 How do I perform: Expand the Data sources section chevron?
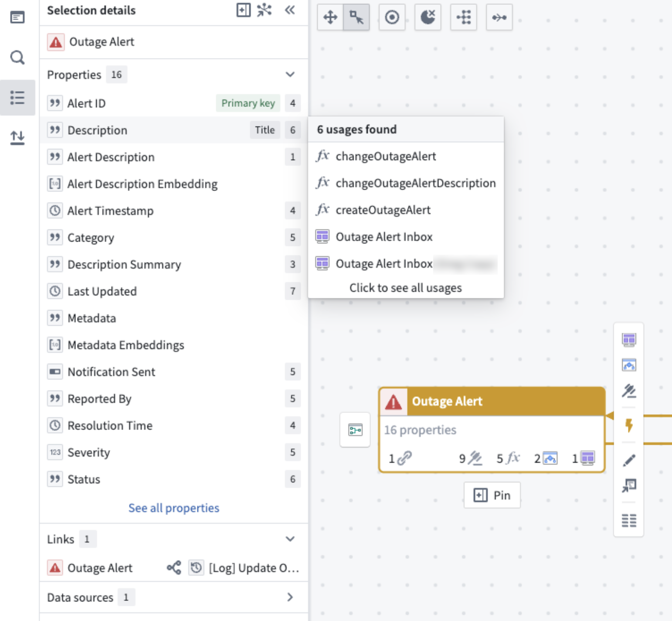(x=290, y=597)
